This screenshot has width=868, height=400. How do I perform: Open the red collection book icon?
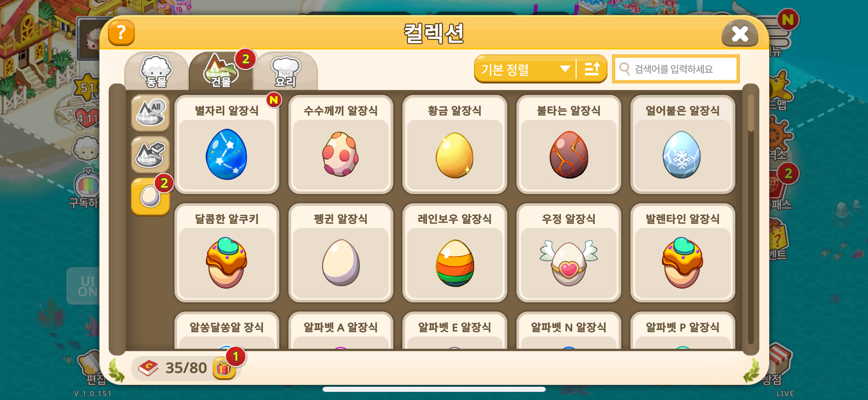148,368
